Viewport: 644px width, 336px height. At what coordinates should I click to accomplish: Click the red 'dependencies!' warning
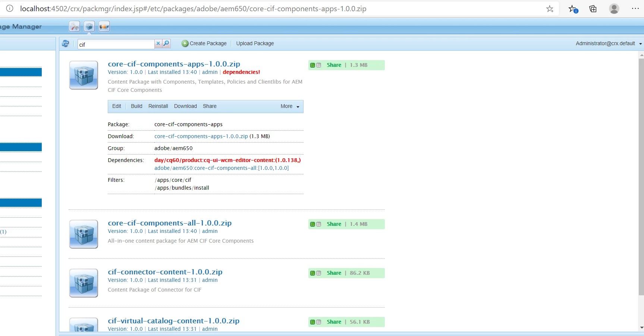click(x=241, y=72)
